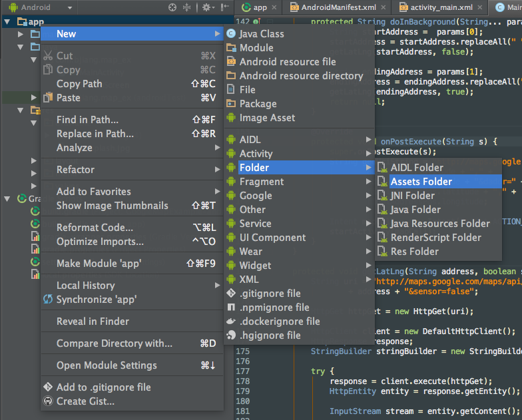Open Local History submenu
This screenshot has width=522, height=420.
[x=132, y=286]
